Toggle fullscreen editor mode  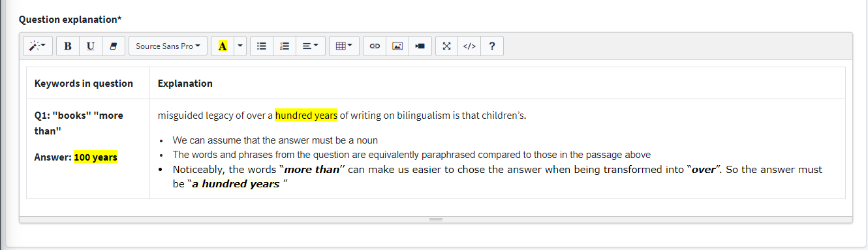point(447,46)
